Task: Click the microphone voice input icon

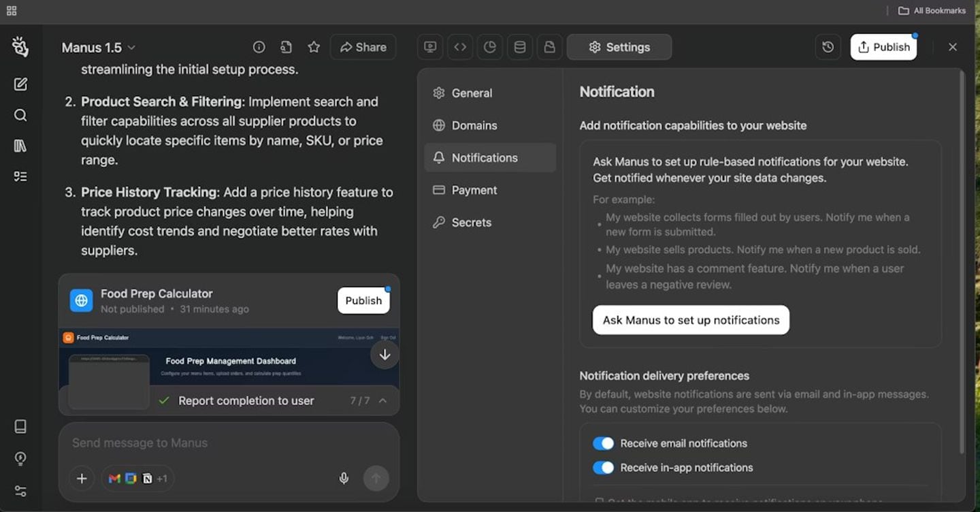Action: tap(344, 479)
